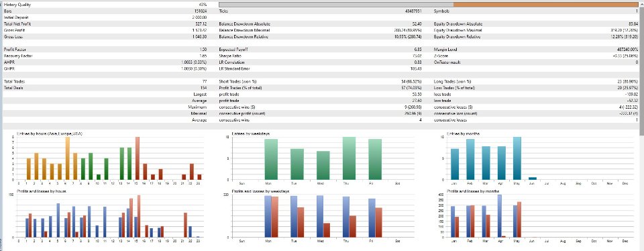The image size is (644, 251).
Task: Select the Gross Loss label
Action: [x=14, y=36]
